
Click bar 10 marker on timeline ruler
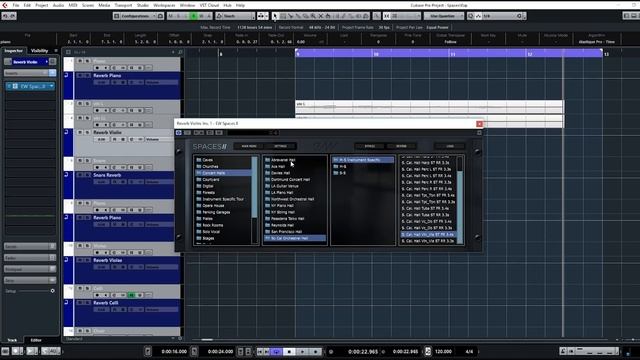(376, 54)
